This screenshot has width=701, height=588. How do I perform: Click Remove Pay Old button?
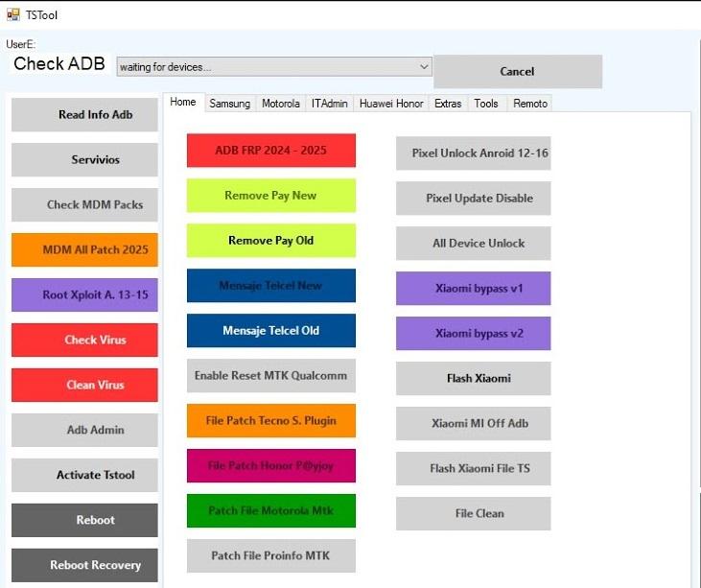tap(271, 241)
